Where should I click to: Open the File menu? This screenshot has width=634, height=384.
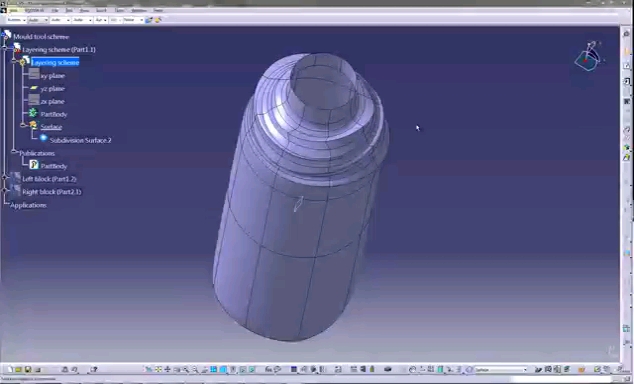pos(55,10)
